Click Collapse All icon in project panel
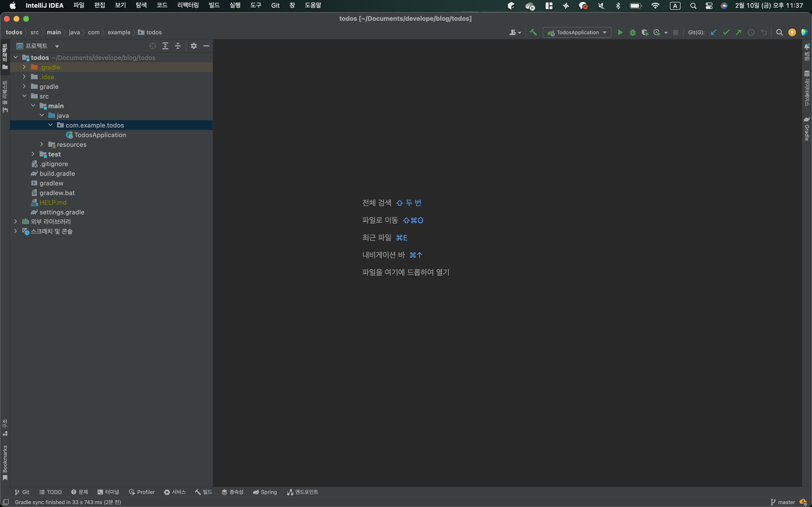 (178, 46)
